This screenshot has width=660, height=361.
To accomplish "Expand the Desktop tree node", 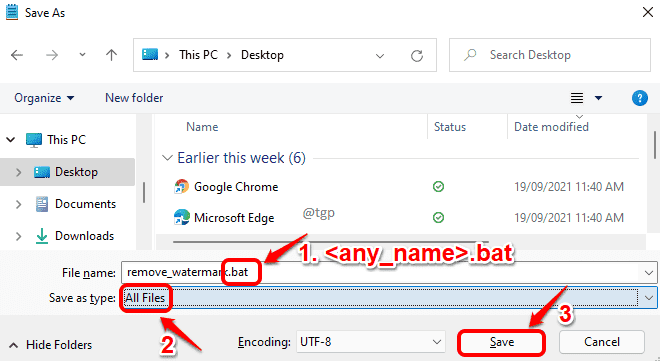I will coord(18,172).
